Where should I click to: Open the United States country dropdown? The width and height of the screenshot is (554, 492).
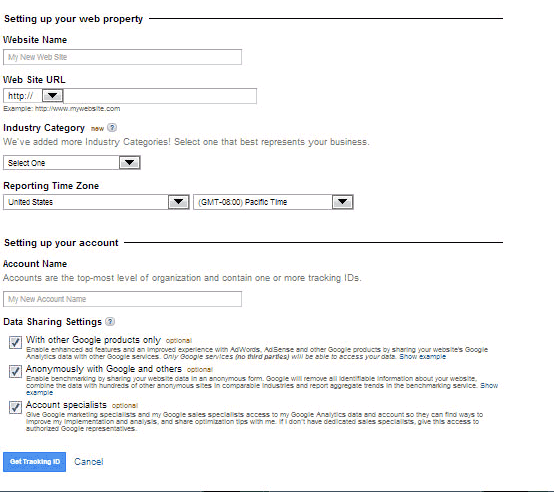pyautogui.click(x=96, y=202)
